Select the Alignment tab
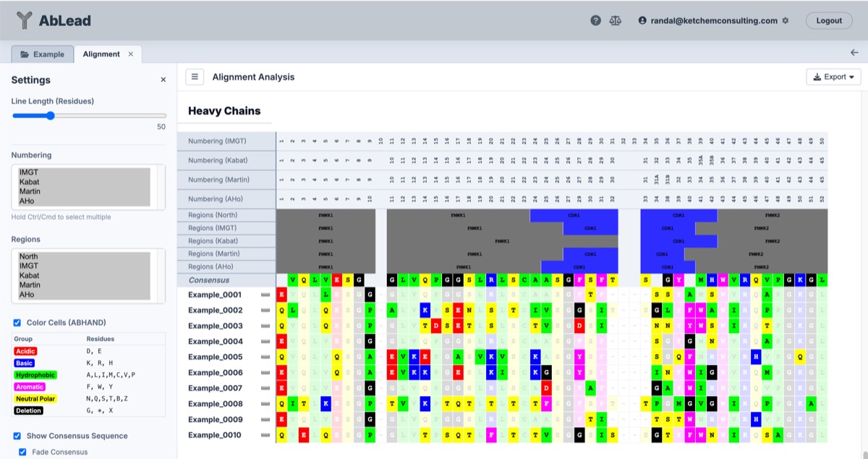This screenshot has width=868, height=459. tap(101, 54)
